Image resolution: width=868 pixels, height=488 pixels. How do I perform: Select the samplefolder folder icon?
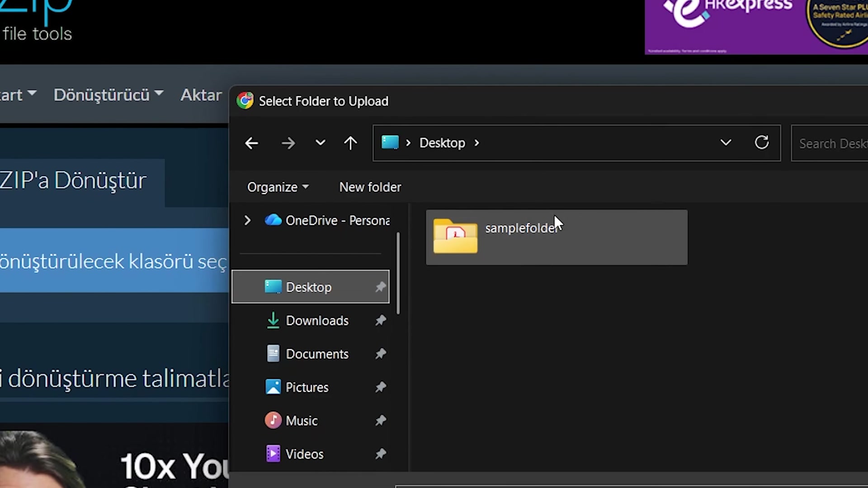coord(455,236)
